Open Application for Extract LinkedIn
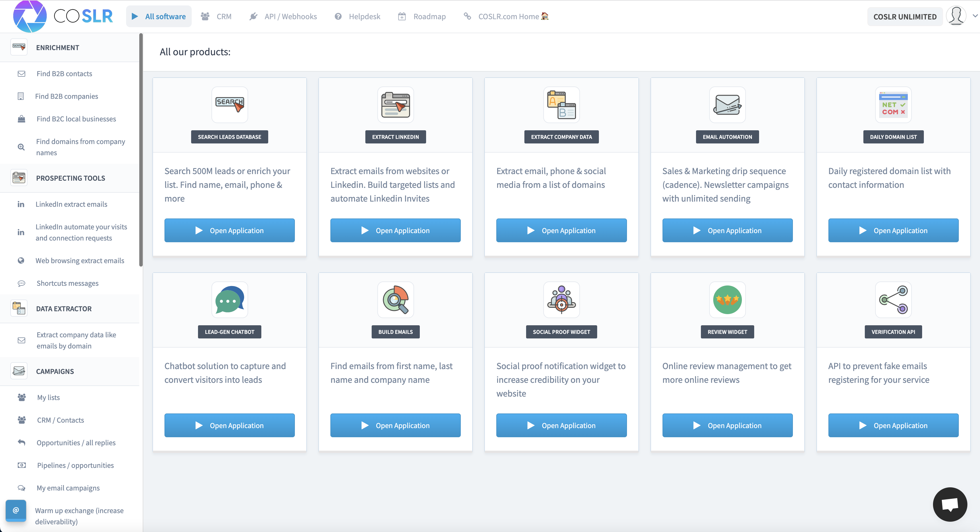Screen dimensions: 980x532 (x=395, y=230)
